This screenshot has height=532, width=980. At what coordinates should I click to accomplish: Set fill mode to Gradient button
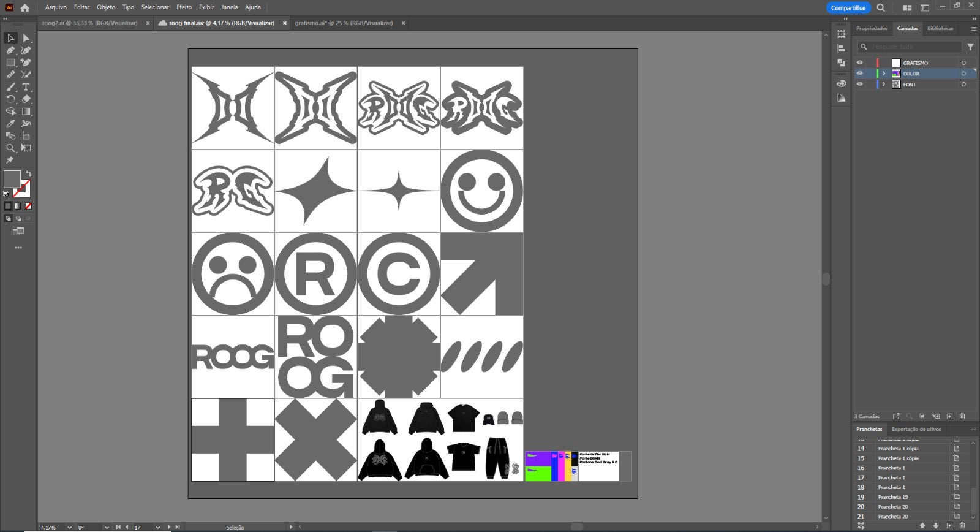click(x=18, y=206)
